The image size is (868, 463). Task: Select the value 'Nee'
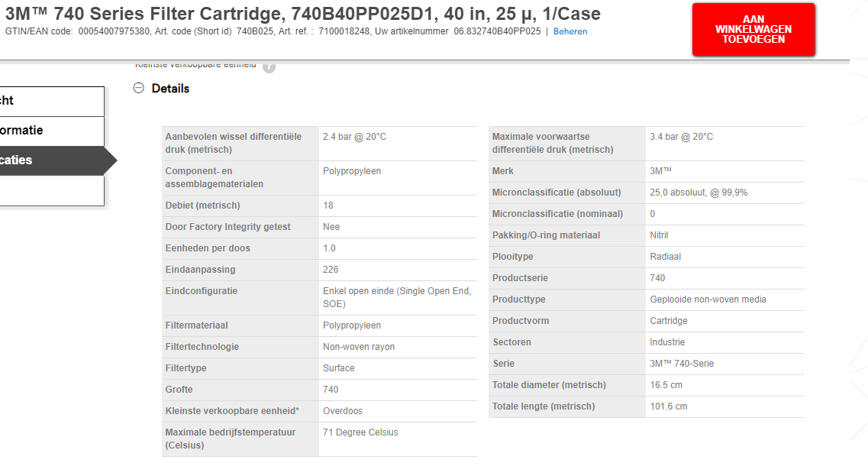pyautogui.click(x=331, y=227)
